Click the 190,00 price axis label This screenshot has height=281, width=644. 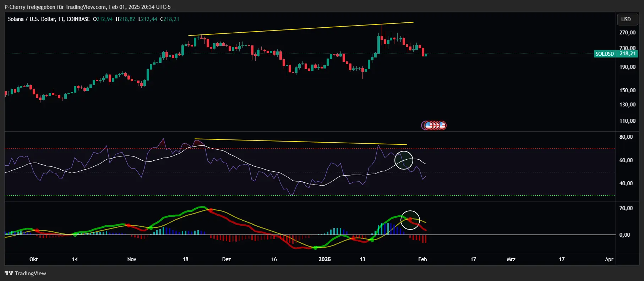pos(627,67)
